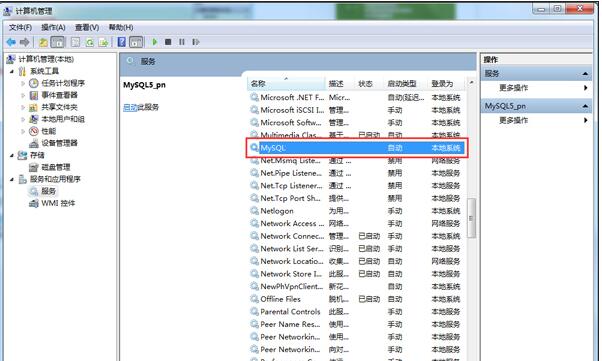Collapse the 系统工具 tree node
Viewport: 602px width, 361px height.
click(12, 71)
